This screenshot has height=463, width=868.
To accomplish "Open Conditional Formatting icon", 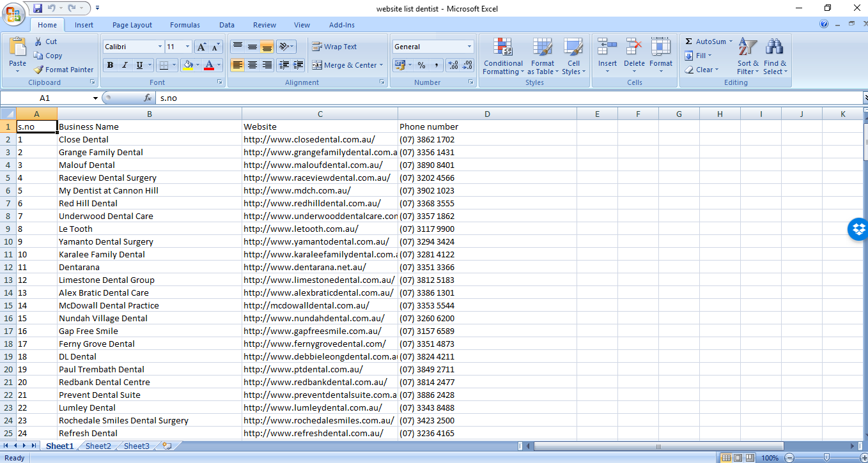I will [503, 47].
